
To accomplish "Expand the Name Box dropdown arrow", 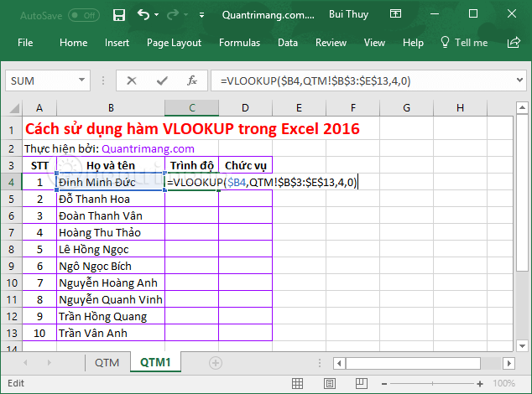I will [81, 80].
